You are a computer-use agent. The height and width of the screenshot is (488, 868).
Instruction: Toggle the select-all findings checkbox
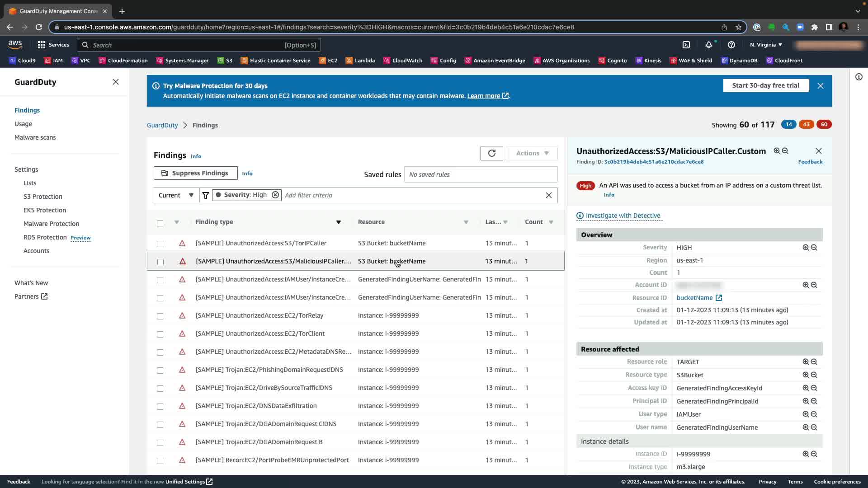coord(160,223)
